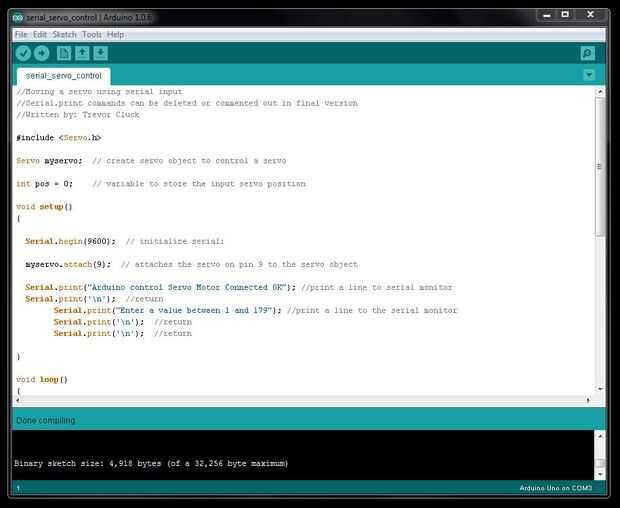Open the File menu
Viewport: 620px width, 508px height.
click(21, 34)
